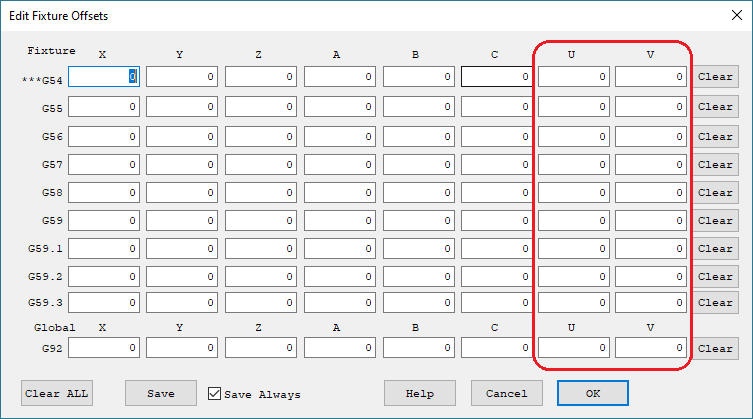Click the G92 V offset field

point(651,348)
